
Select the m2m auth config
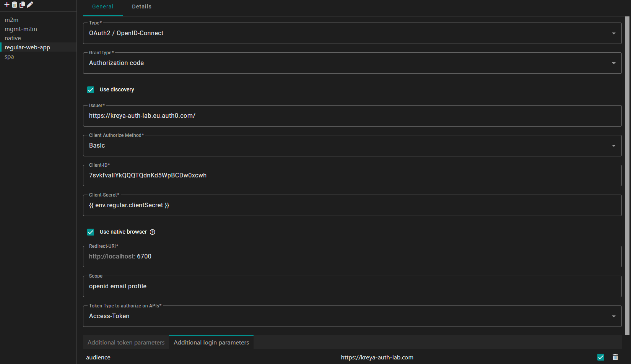click(11, 20)
